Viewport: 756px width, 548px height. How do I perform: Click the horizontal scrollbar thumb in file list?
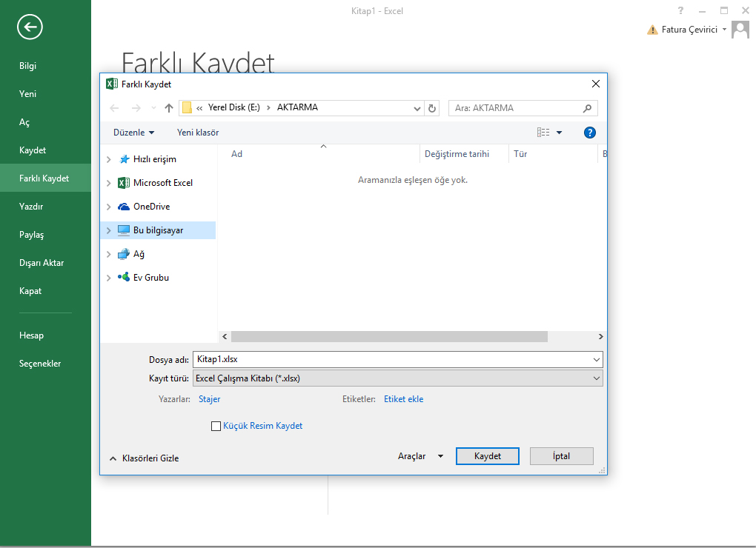click(389, 337)
